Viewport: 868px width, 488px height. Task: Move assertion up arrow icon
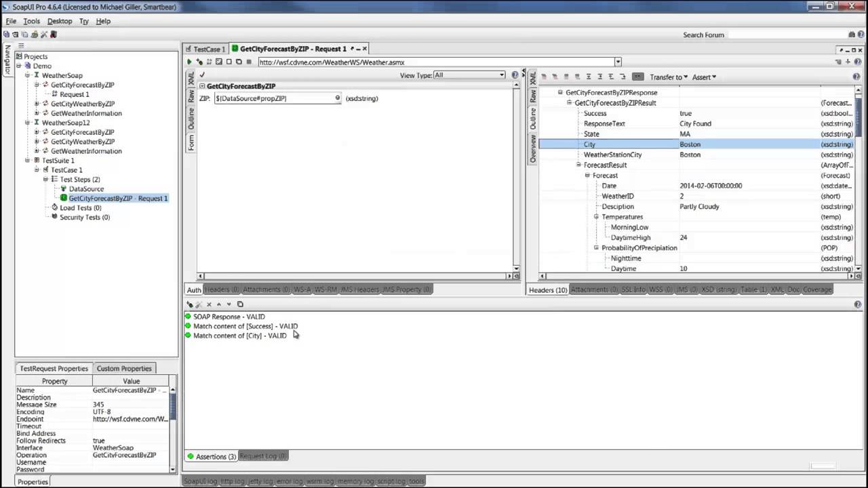[x=218, y=304]
